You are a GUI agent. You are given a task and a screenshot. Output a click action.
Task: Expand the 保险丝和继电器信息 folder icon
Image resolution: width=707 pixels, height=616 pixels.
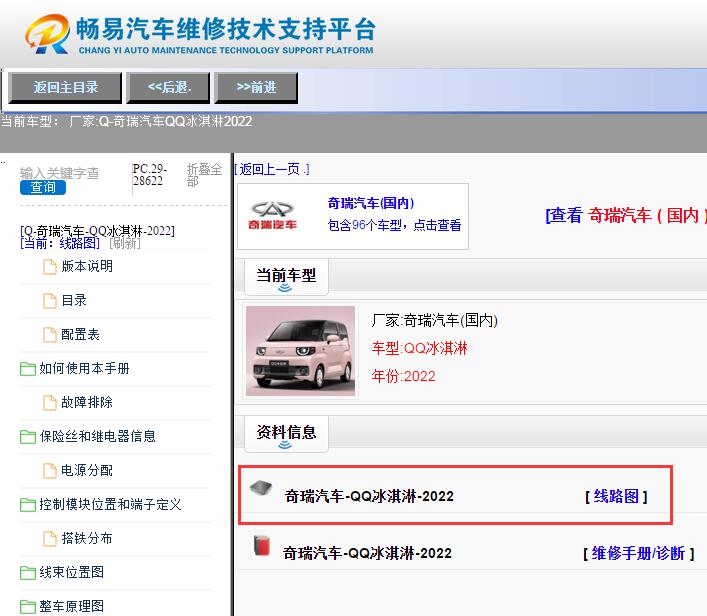point(28,437)
